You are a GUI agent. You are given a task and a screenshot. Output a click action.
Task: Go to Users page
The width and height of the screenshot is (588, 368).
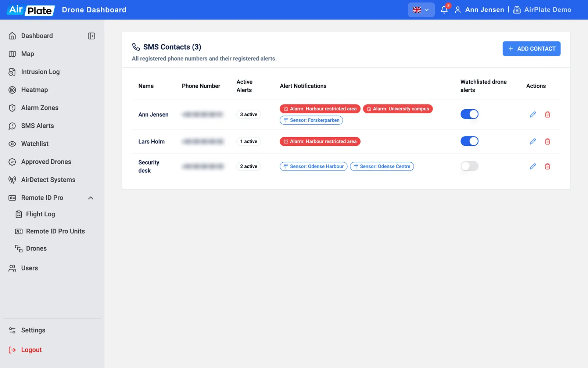pos(29,268)
